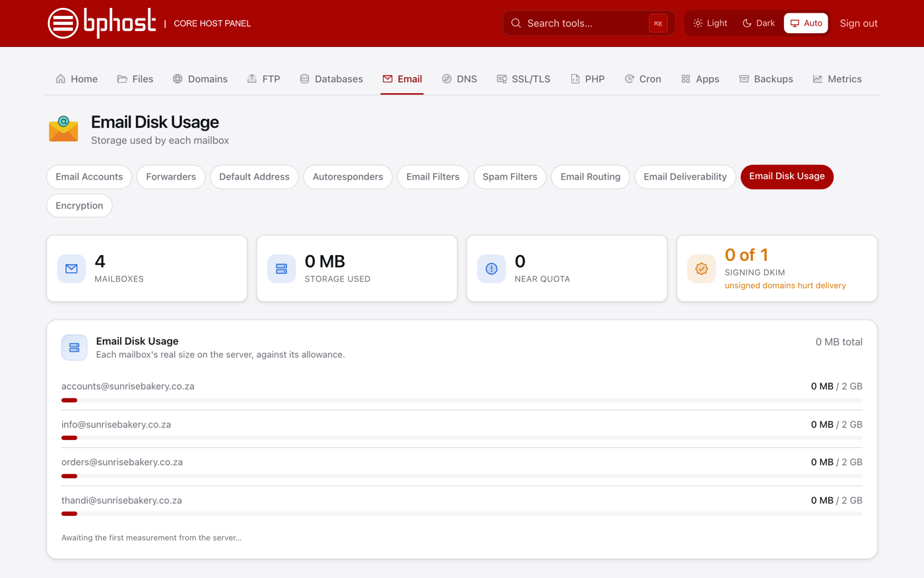The height and width of the screenshot is (578, 924).
Task: Open the Spam Filters section
Action: coord(510,177)
